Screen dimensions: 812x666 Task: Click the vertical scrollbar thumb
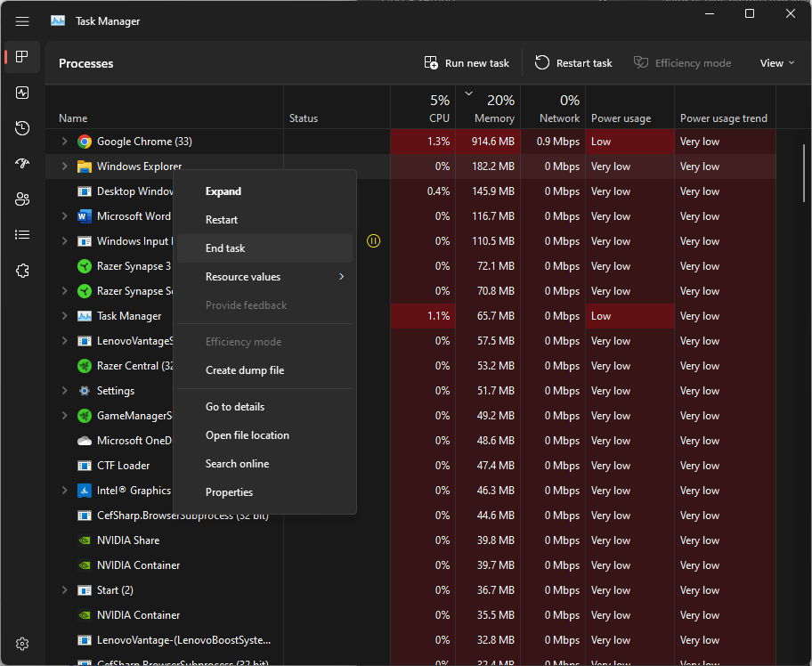pyautogui.click(x=804, y=174)
